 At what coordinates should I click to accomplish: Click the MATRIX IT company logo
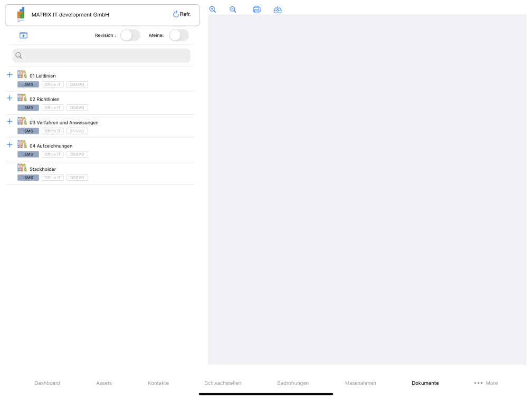[21, 14]
